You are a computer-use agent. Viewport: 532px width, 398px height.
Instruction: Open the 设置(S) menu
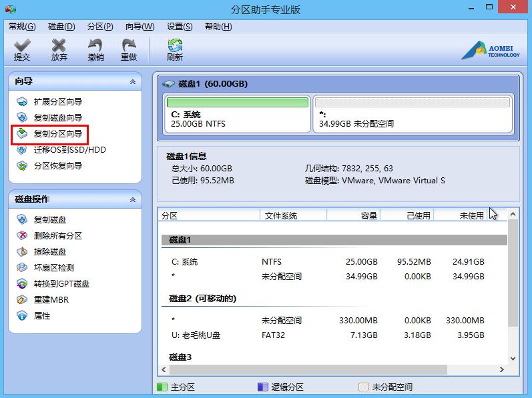tap(180, 27)
